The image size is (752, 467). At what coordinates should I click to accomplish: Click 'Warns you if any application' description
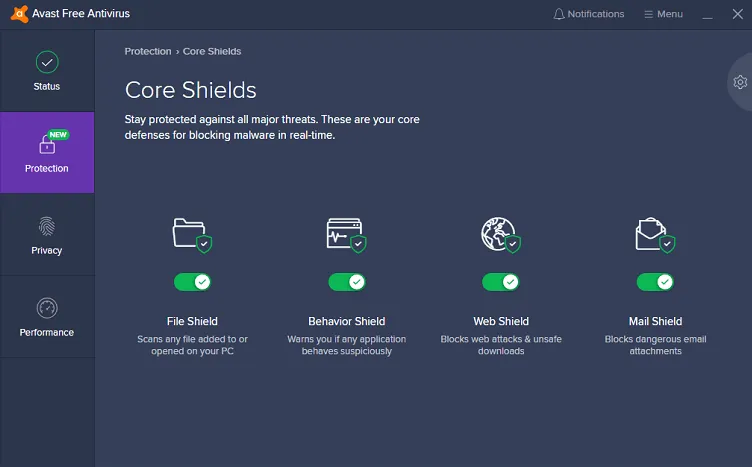(x=347, y=345)
